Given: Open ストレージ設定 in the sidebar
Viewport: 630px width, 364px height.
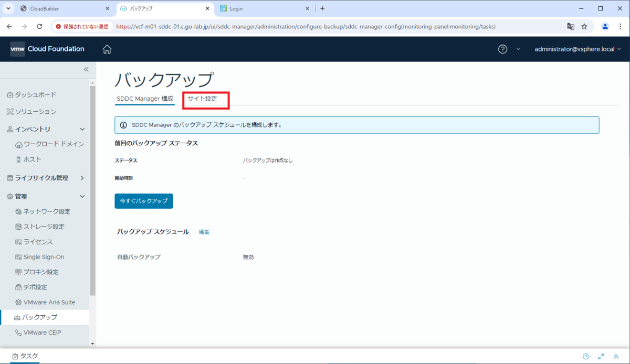Looking at the screenshot, I should 40,227.
